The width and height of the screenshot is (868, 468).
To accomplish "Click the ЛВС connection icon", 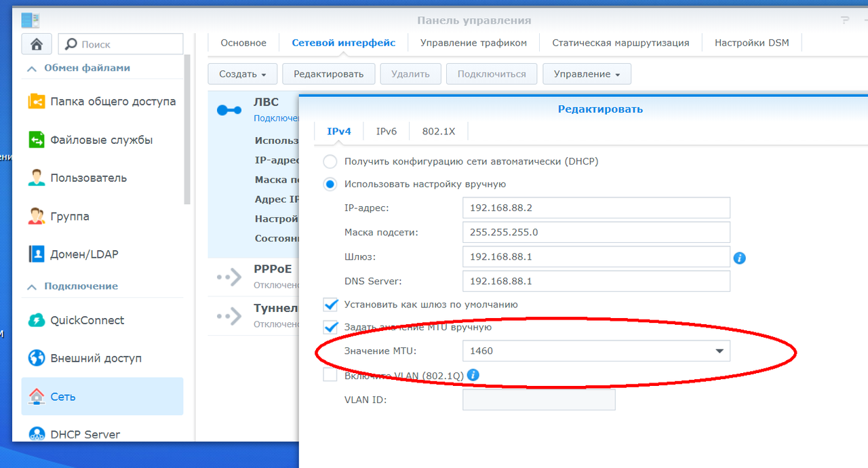I will [x=229, y=110].
